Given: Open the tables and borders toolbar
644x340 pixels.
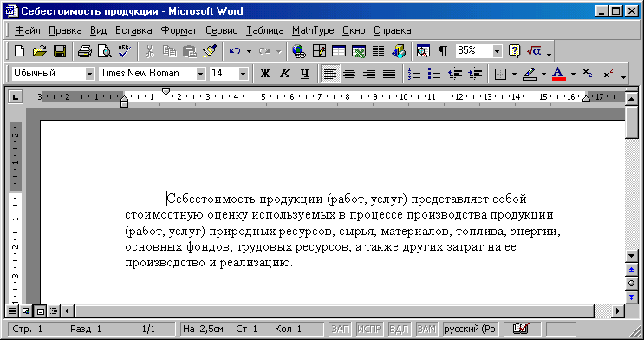Looking at the screenshot, I should [319, 51].
